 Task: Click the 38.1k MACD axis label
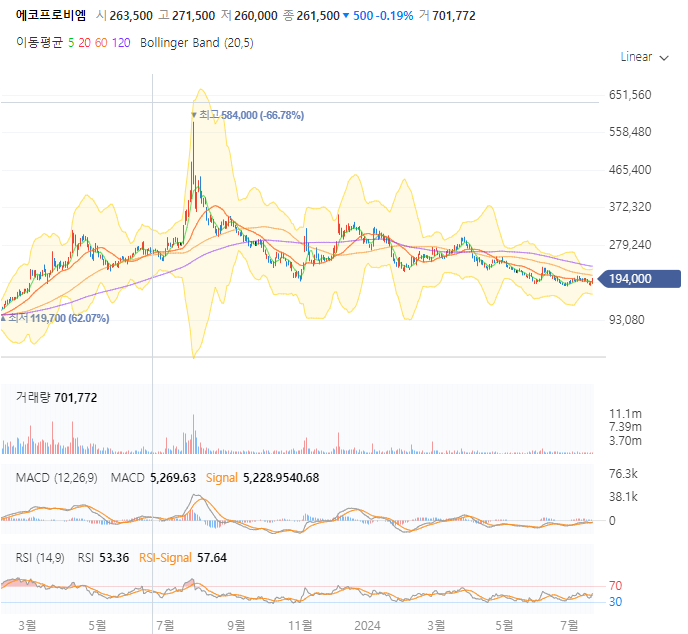623,497
